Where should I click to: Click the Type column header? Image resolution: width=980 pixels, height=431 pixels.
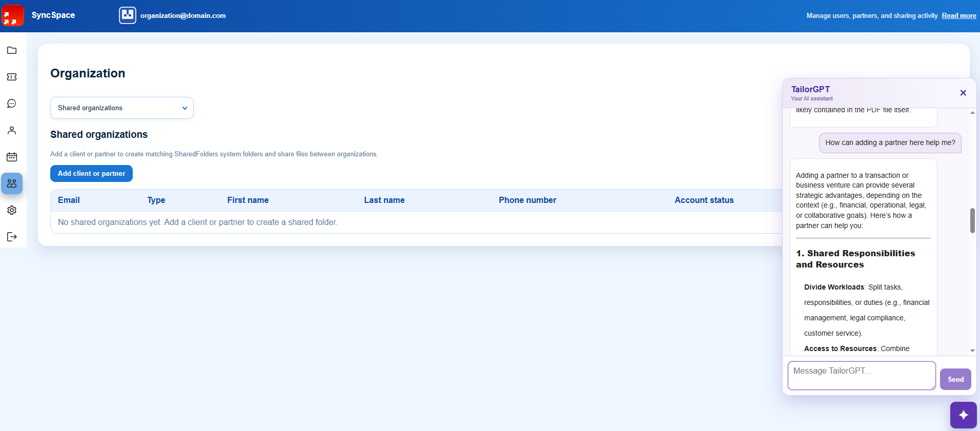point(156,200)
